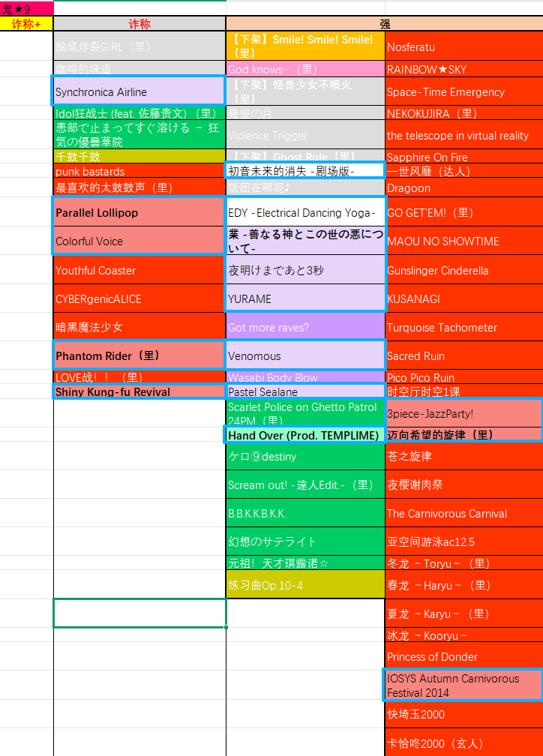Click the Got more raves? cell

[x=305, y=327]
